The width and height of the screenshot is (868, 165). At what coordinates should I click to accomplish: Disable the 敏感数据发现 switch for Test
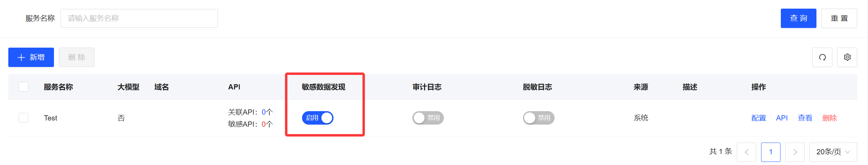click(x=318, y=118)
